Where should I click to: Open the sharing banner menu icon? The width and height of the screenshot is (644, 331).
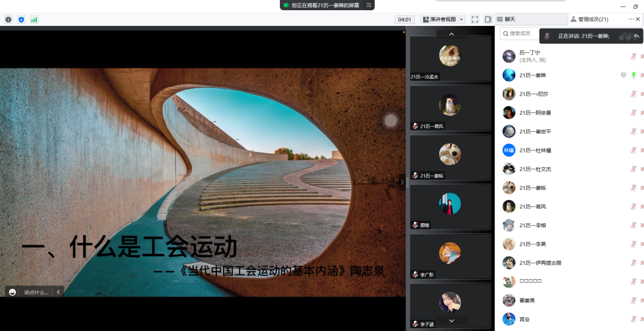point(369,5)
